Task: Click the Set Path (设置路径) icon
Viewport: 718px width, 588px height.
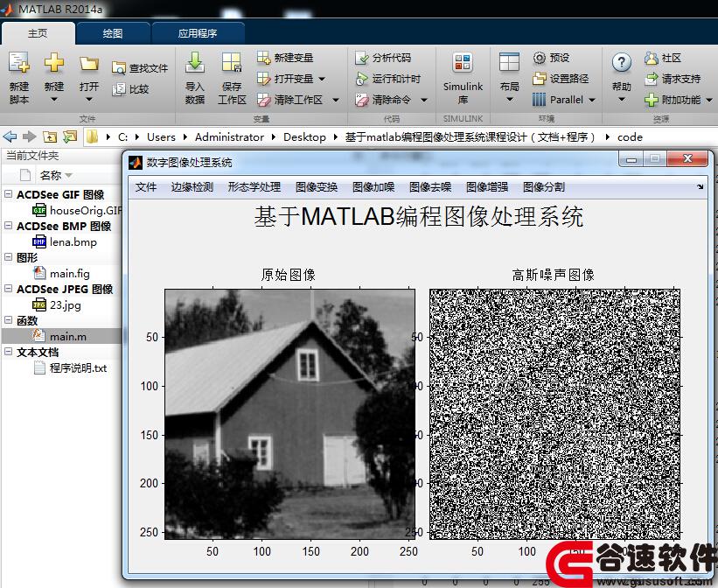Action: tap(540, 79)
